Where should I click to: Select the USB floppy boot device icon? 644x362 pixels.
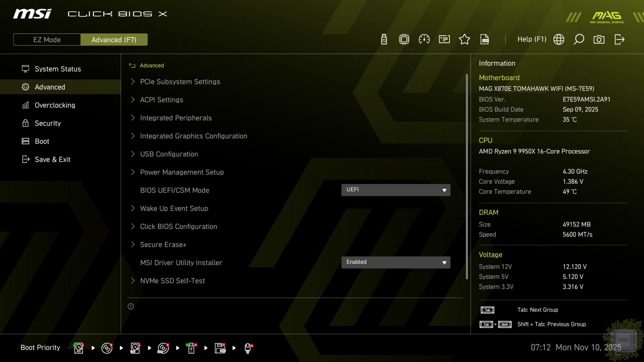[220, 348]
